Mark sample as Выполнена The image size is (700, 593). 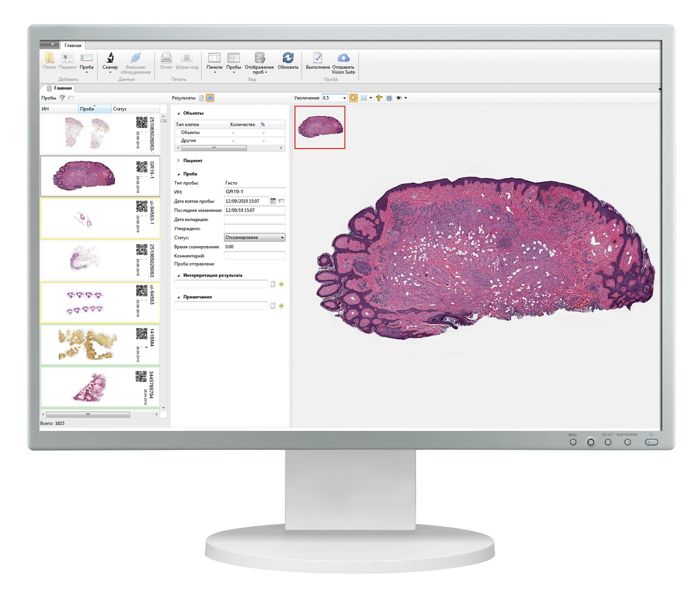317,58
